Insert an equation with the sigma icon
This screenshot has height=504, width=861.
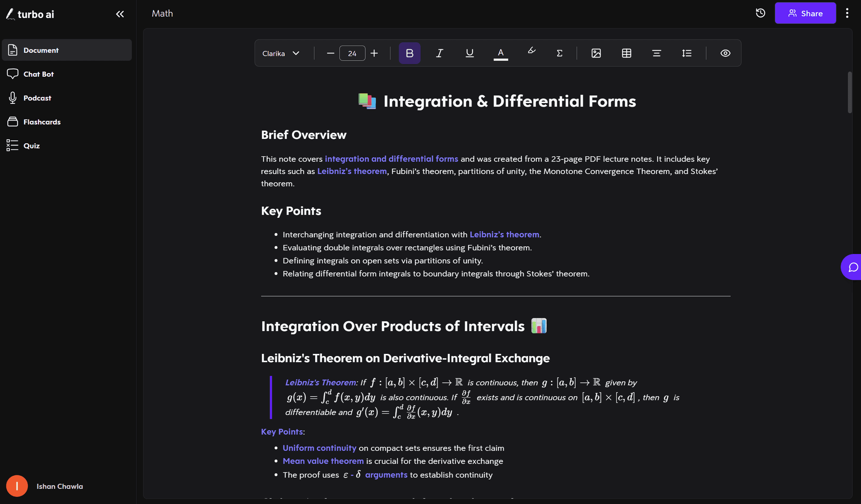(560, 53)
